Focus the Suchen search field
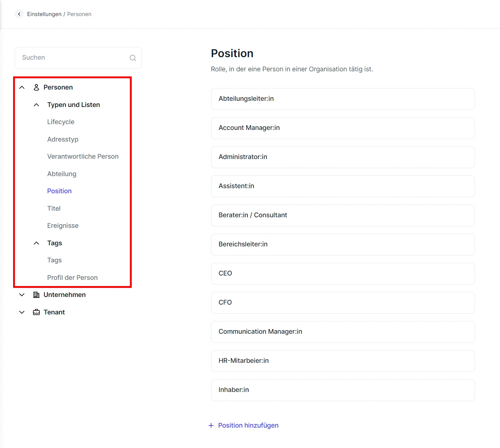This screenshot has height=448, width=500. point(73,58)
